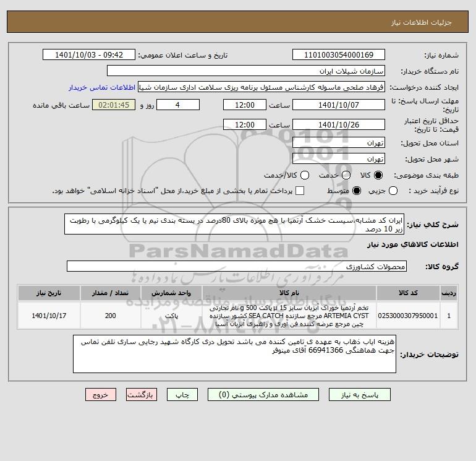Choose the جزیی purchase type radio

393,191
